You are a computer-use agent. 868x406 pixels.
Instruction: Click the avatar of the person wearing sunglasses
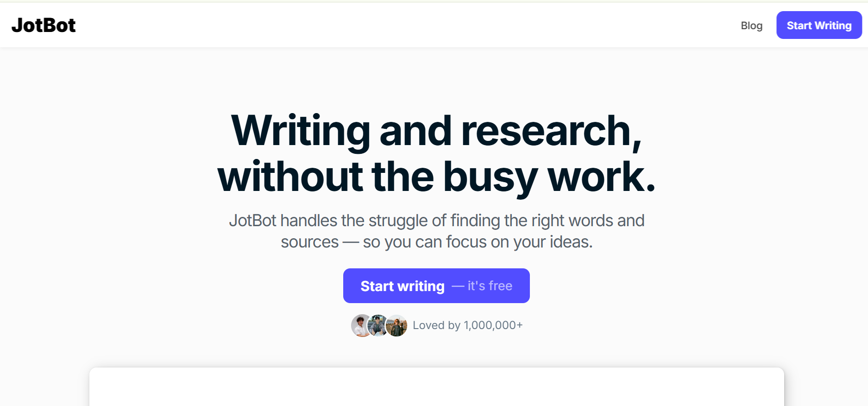click(397, 326)
